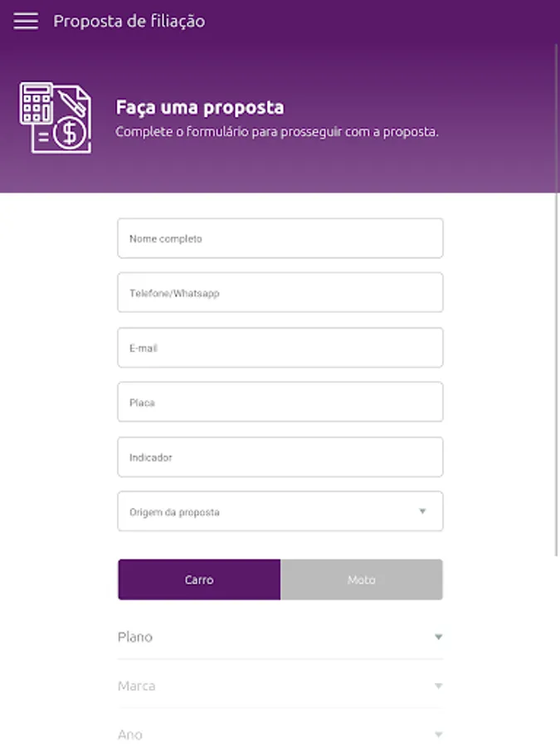The image size is (560, 747).
Task: Click into the E-mail field
Action: [x=280, y=348]
